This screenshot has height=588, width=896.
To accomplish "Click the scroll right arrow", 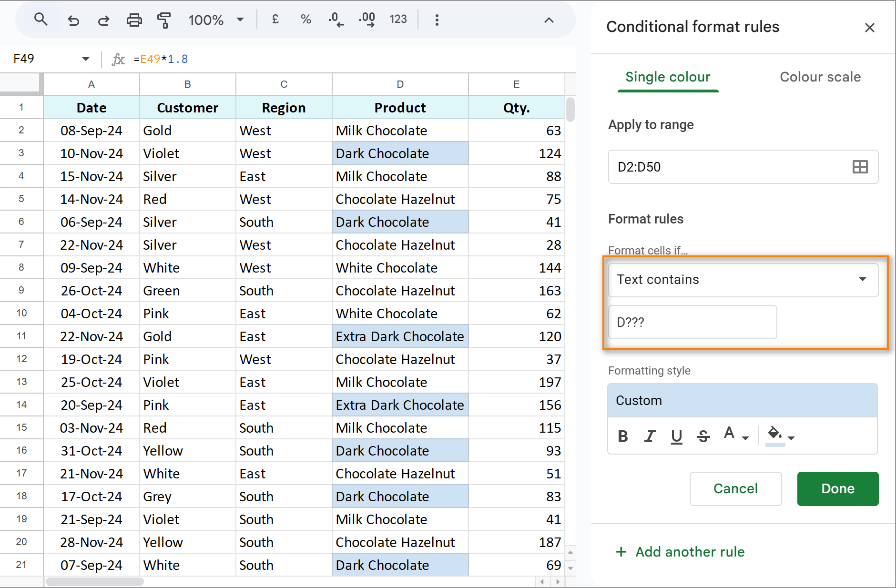I will 558,582.
